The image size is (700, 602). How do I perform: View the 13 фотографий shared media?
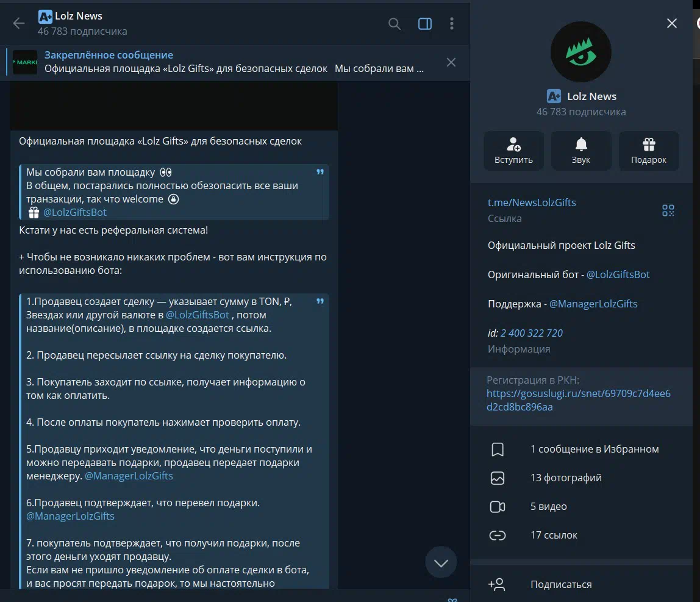pos(565,478)
